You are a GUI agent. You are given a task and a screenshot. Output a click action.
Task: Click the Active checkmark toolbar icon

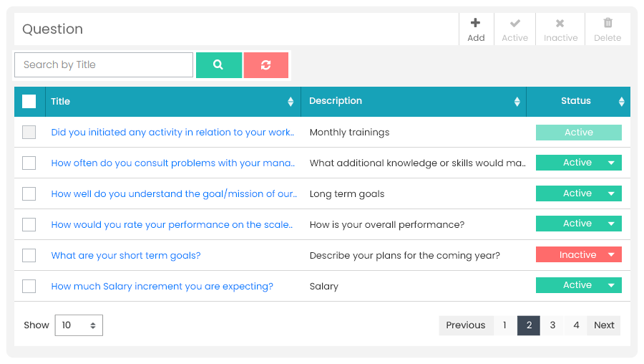point(514,23)
